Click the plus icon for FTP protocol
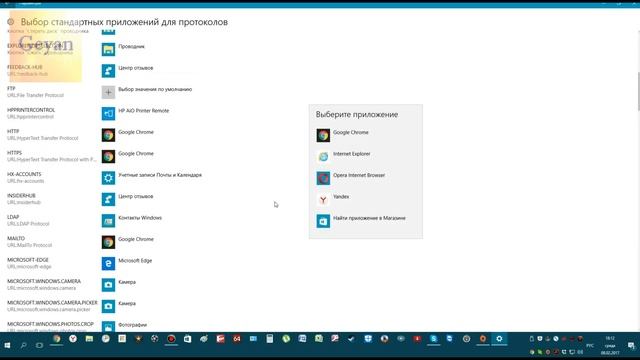The width and height of the screenshot is (640, 360). click(108, 92)
